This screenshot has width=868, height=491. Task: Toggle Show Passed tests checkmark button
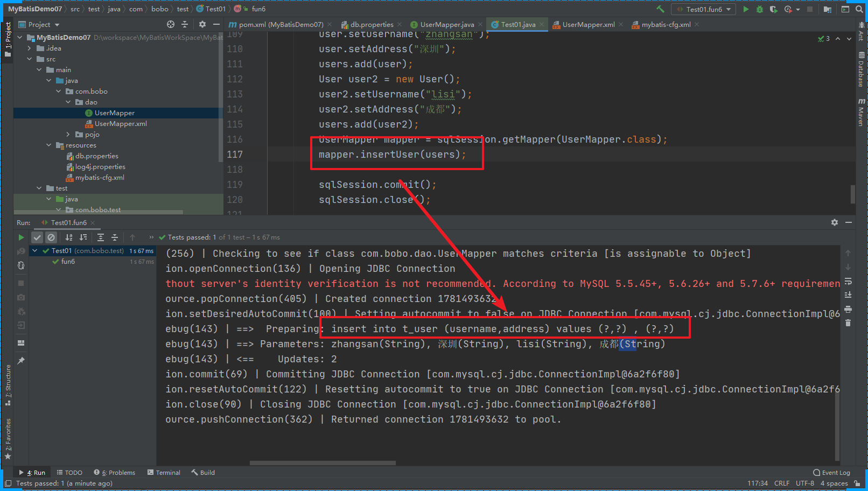[37, 237]
